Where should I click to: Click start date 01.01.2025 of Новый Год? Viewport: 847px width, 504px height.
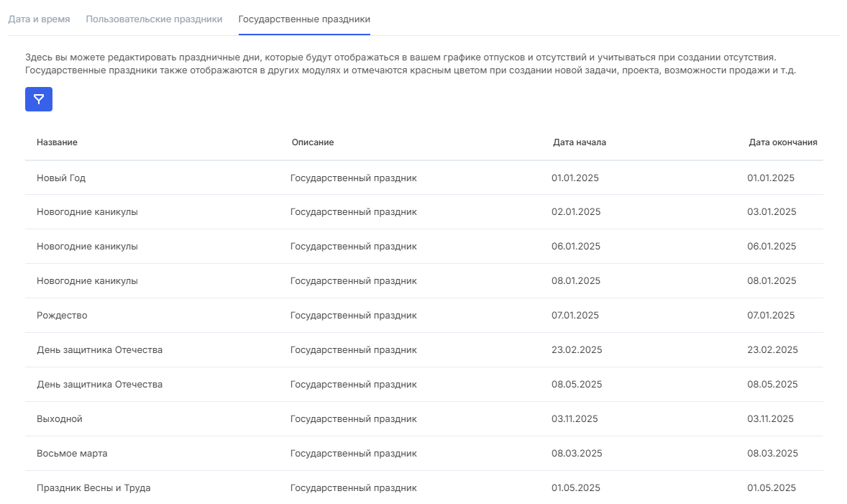pos(574,178)
